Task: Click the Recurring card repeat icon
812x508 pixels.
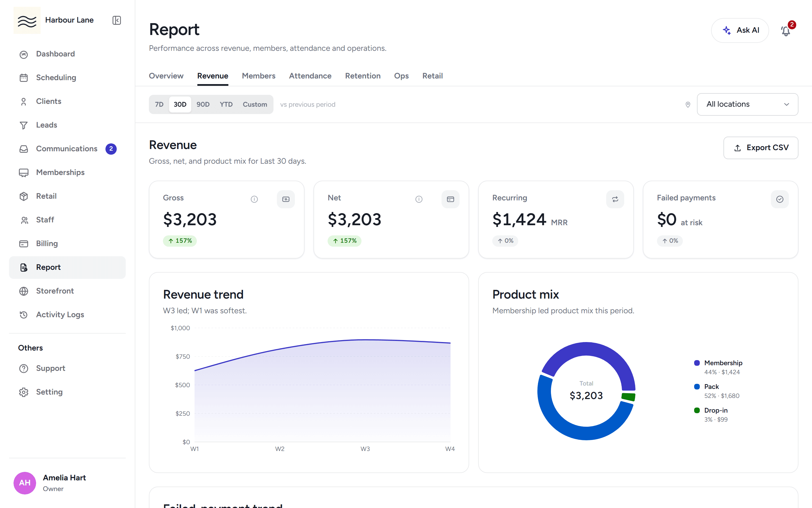Action: coord(615,199)
